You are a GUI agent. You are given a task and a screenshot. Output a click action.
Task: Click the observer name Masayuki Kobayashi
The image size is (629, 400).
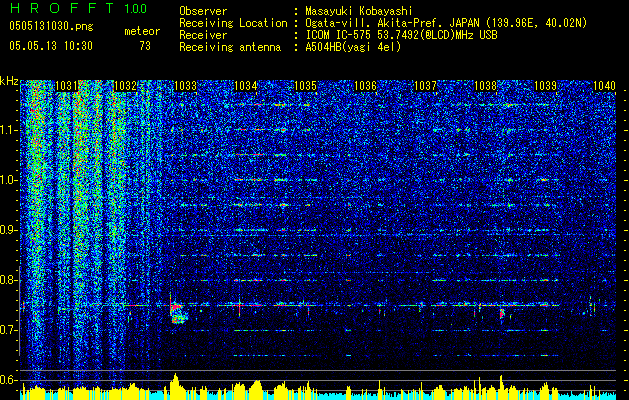[359, 11]
